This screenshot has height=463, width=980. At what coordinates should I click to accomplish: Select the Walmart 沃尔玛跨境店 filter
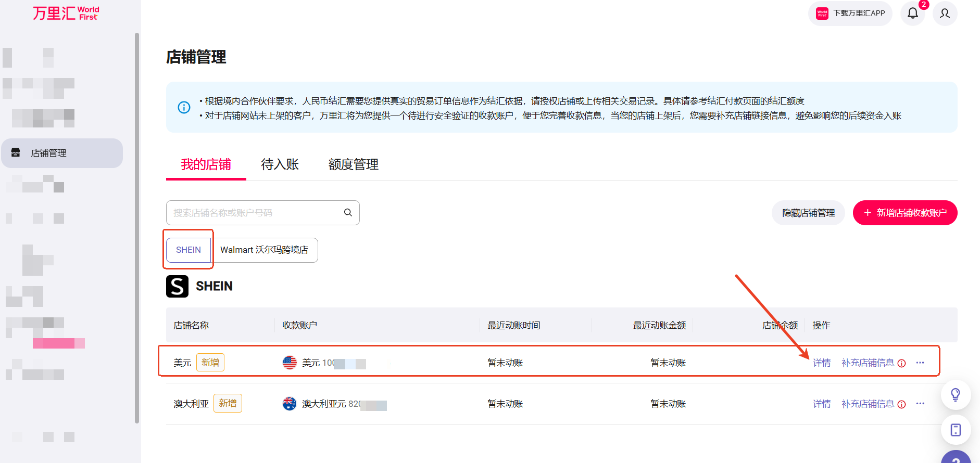[x=264, y=250]
